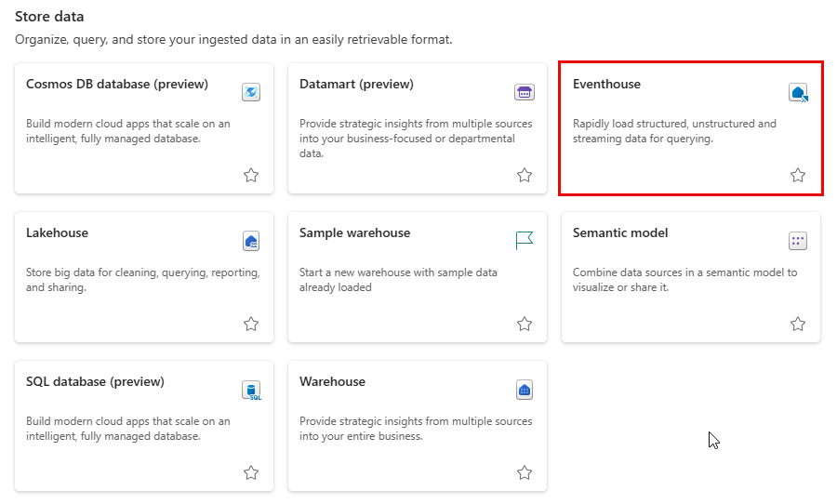
Task: Click the Cosmos DB database icon
Action: (x=251, y=92)
